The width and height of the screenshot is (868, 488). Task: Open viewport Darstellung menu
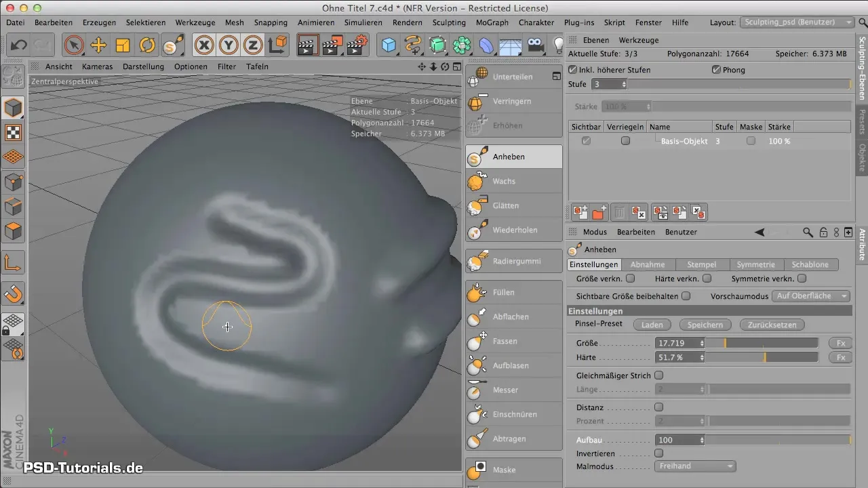pyautogui.click(x=143, y=66)
